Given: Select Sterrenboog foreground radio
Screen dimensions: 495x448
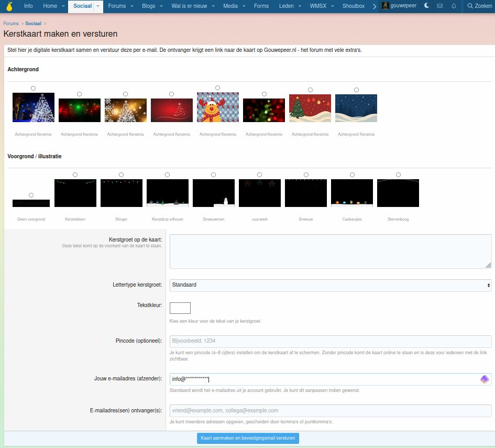Looking at the screenshot, I should [x=399, y=174].
